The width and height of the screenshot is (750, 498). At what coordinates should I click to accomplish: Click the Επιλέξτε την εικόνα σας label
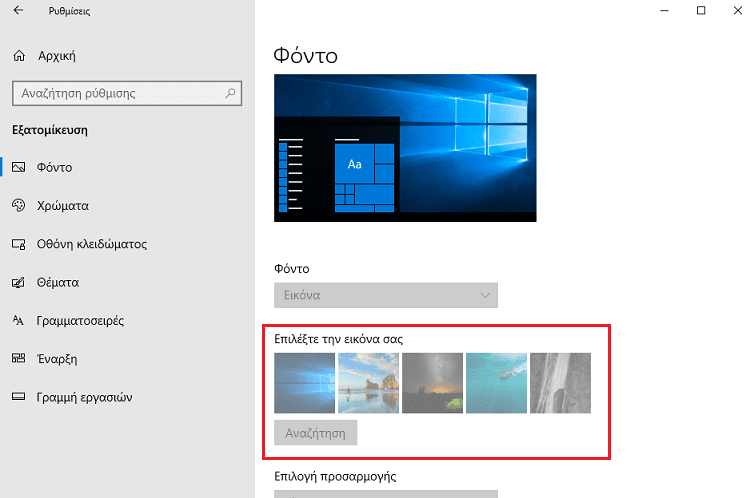tap(339, 339)
